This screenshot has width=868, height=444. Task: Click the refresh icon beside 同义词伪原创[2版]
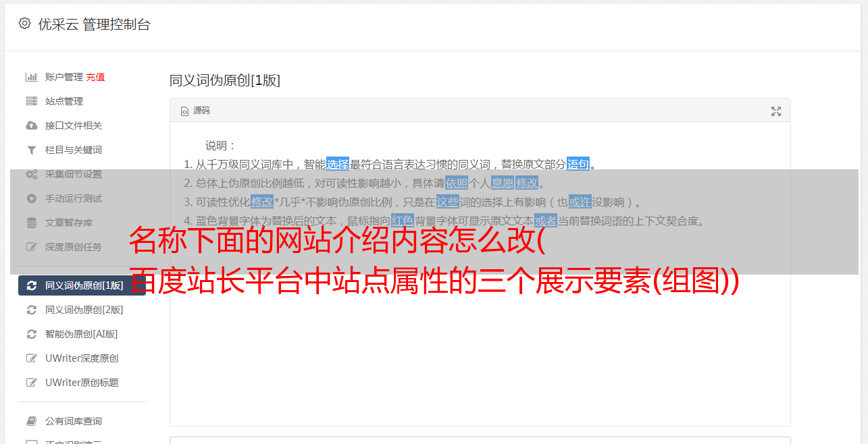click(x=31, y=310)
